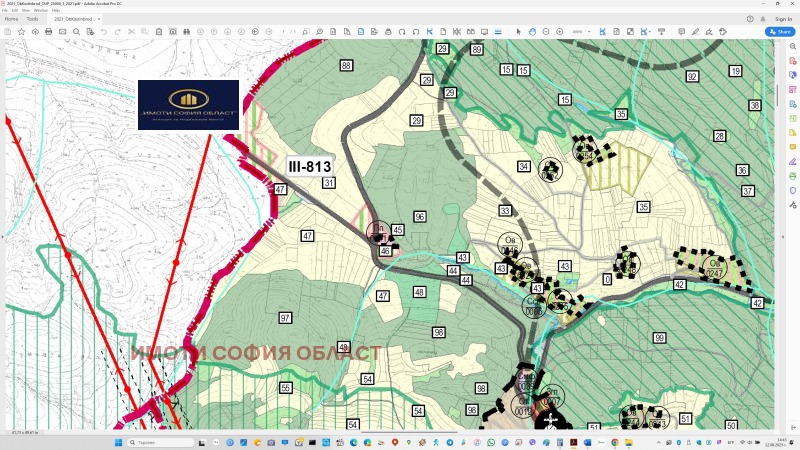Print the document using the printer icon

(x=48, y=32)
